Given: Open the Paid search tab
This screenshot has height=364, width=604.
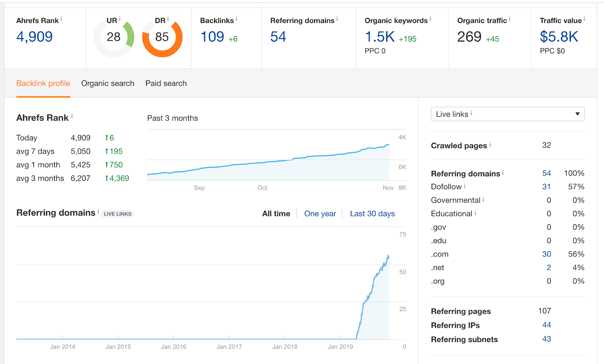Looking at the screenshot, I should pyautogui.click(x=166, y=83).
